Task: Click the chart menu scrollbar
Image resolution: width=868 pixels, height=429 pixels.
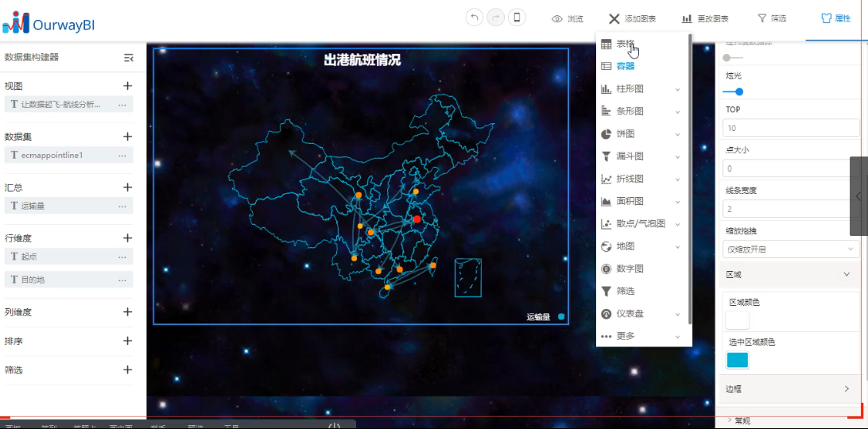Action: [x=690, y=179]
